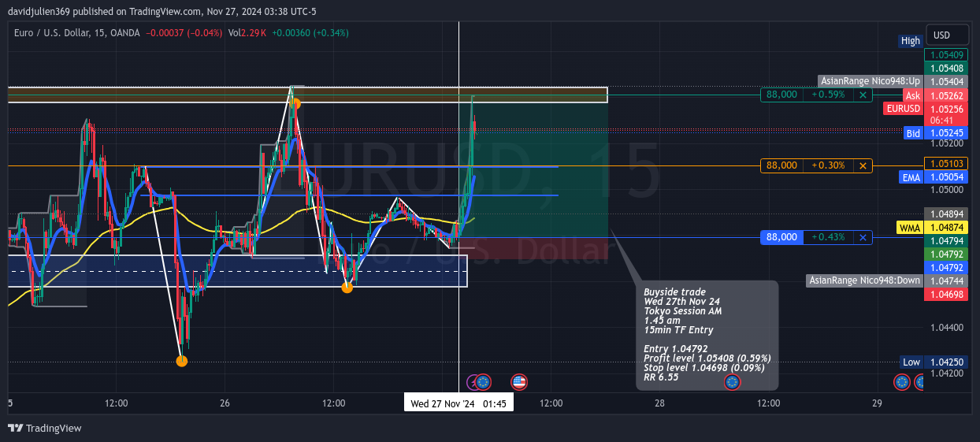Click the orange price label 1.05103
Screen dimensions: 980x442
point(945,164)
